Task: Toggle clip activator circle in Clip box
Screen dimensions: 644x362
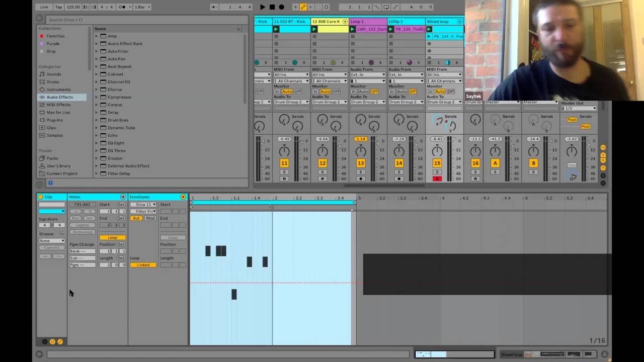Action: click(x=41, y=197)
